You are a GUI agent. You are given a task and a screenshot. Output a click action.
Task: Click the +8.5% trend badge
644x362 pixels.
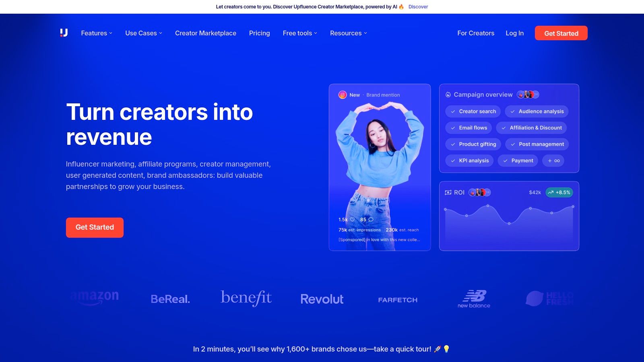(x=559, y=193)
